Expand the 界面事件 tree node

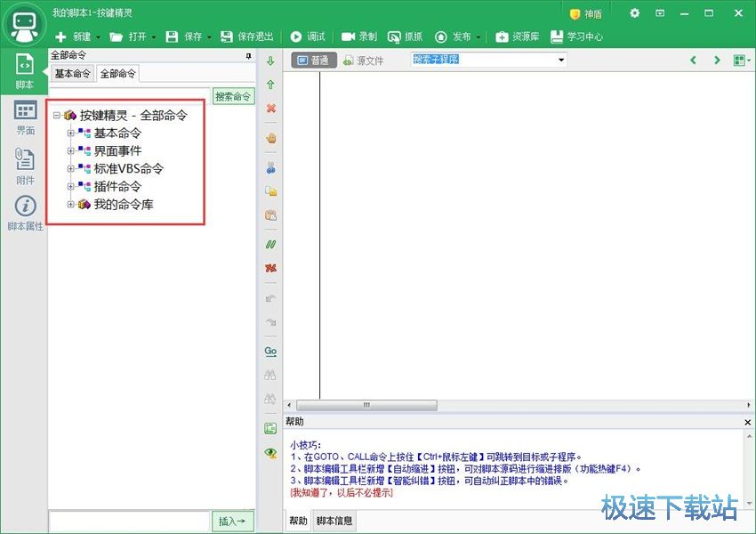tap(70, 151)
